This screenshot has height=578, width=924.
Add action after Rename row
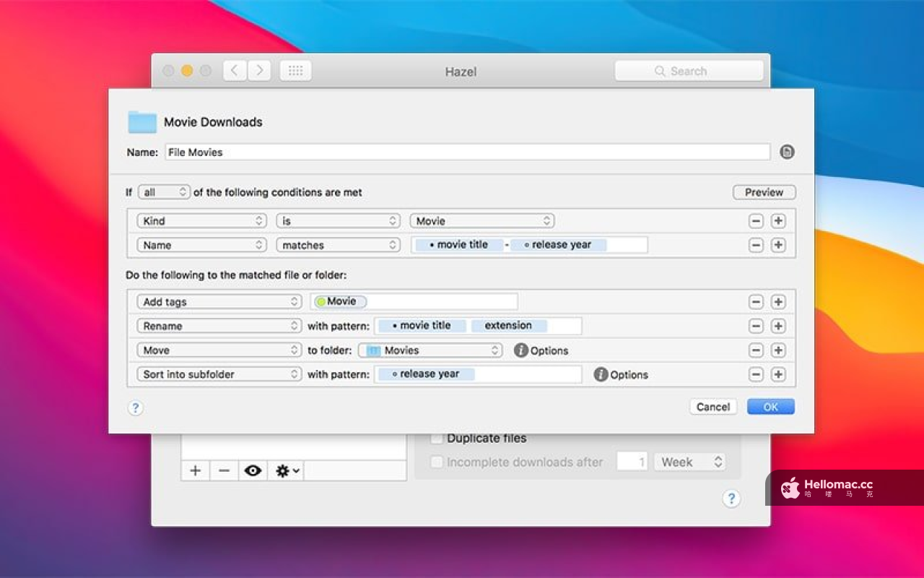[x=778, y=326]
